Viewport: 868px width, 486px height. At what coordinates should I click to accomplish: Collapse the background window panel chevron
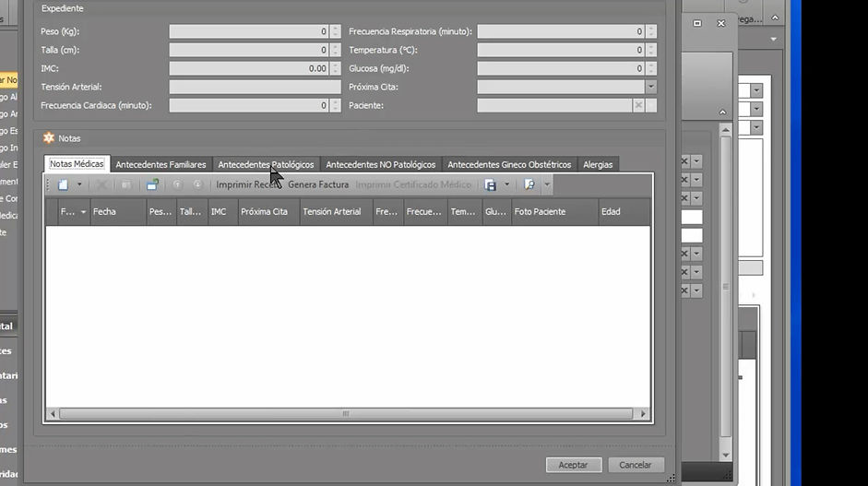(722, 113)
